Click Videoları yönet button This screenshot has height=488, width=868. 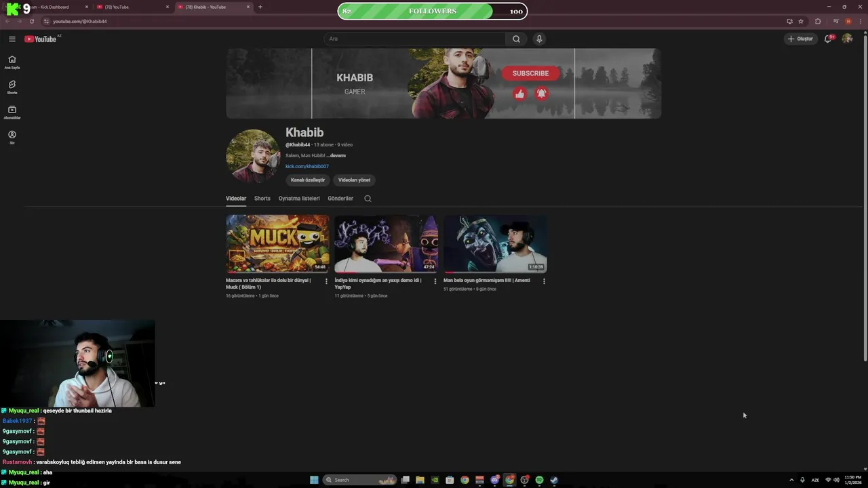tap(355, 180)
